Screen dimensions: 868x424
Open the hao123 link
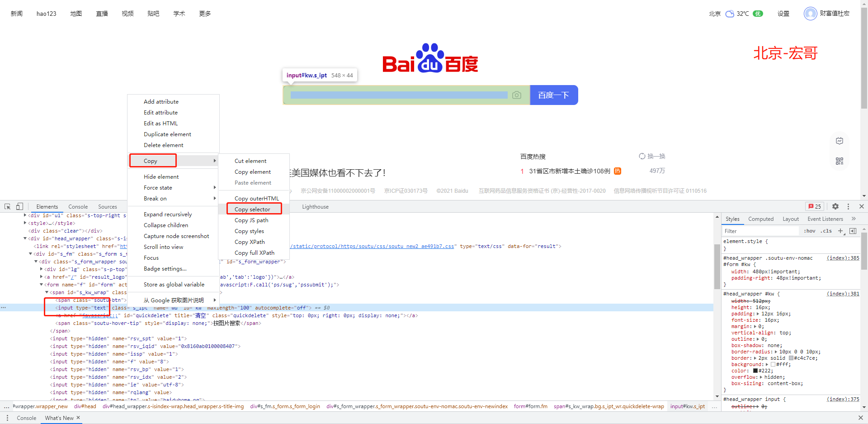coord(47,14)
